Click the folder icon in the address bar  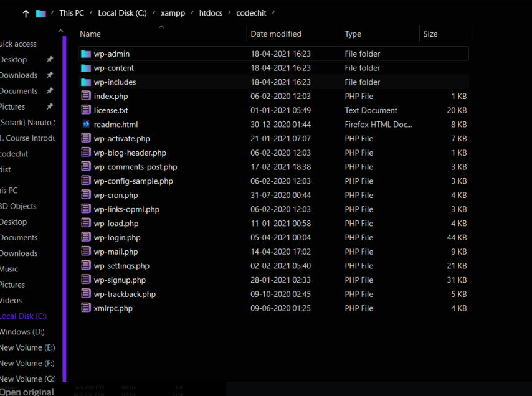(x=40, y=14)
